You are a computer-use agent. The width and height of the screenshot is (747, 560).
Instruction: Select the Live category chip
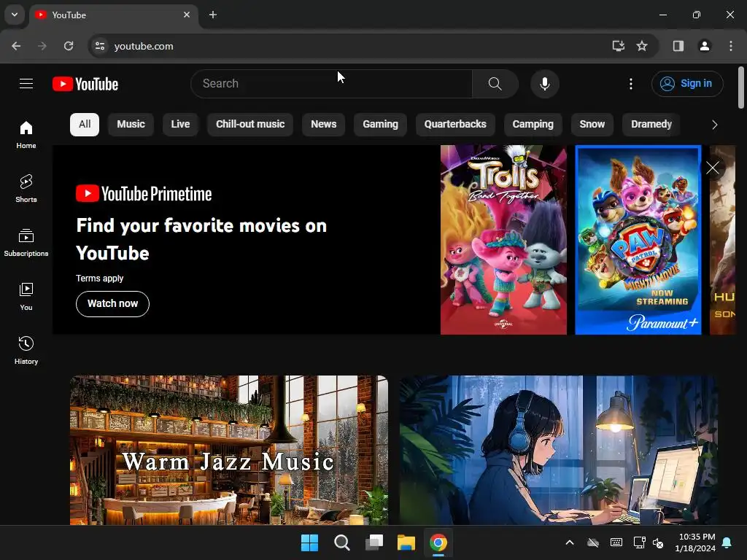pyautogui.click(x=181, y=124)
